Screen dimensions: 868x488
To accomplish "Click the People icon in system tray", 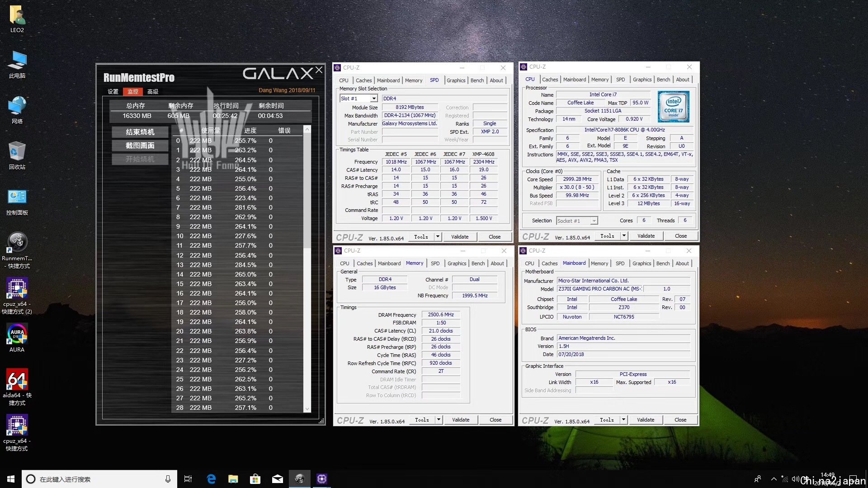I will pyautogui.click(x=758, y=479).
